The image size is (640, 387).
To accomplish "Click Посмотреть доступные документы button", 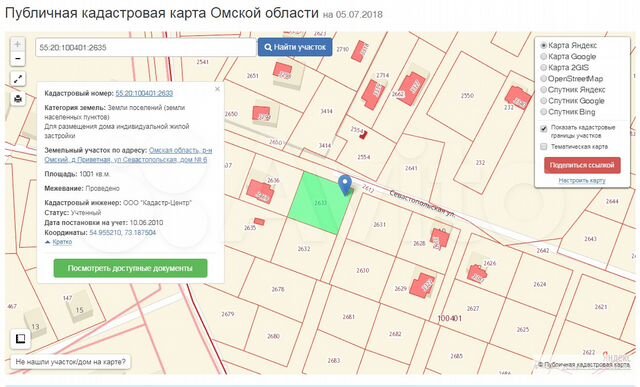I will pyautogui.click(x=130, y=268).
